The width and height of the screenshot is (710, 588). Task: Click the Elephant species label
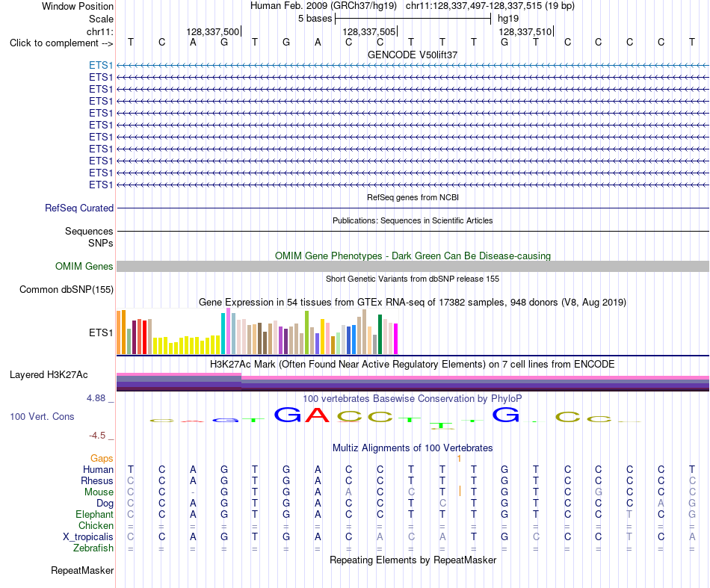coord(95,515)
